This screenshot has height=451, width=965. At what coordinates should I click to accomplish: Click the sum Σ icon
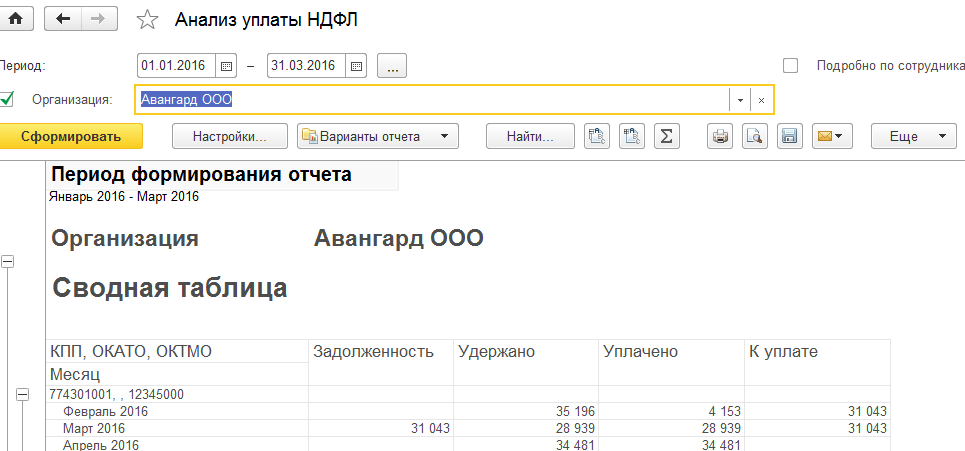667,136
